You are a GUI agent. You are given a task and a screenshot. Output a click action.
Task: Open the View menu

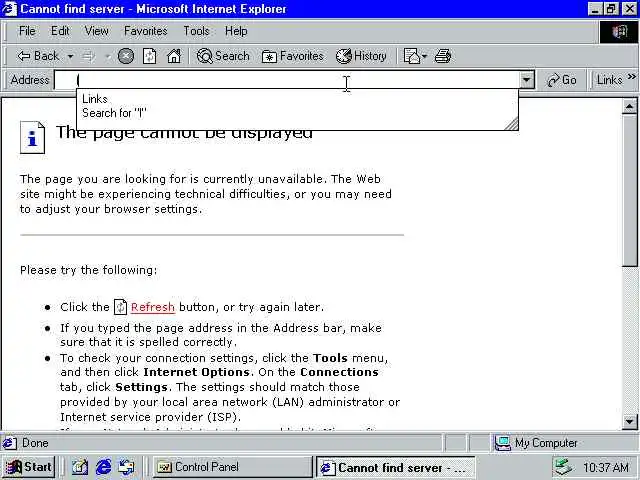97,31
